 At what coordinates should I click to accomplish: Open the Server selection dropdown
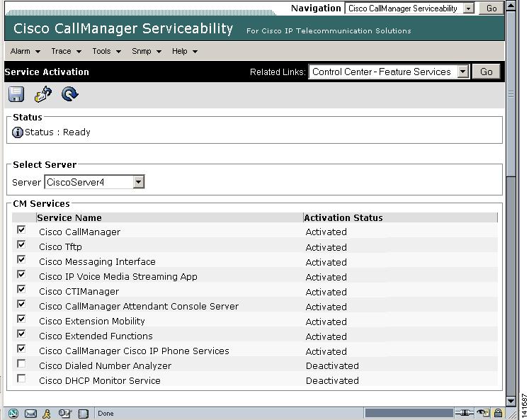click(94, 182)
